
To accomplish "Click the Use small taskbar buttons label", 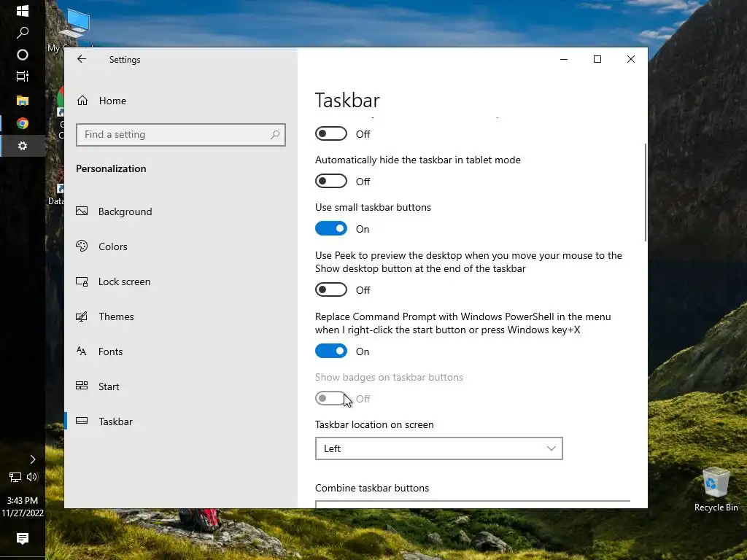I will click(x=373, y=207).
